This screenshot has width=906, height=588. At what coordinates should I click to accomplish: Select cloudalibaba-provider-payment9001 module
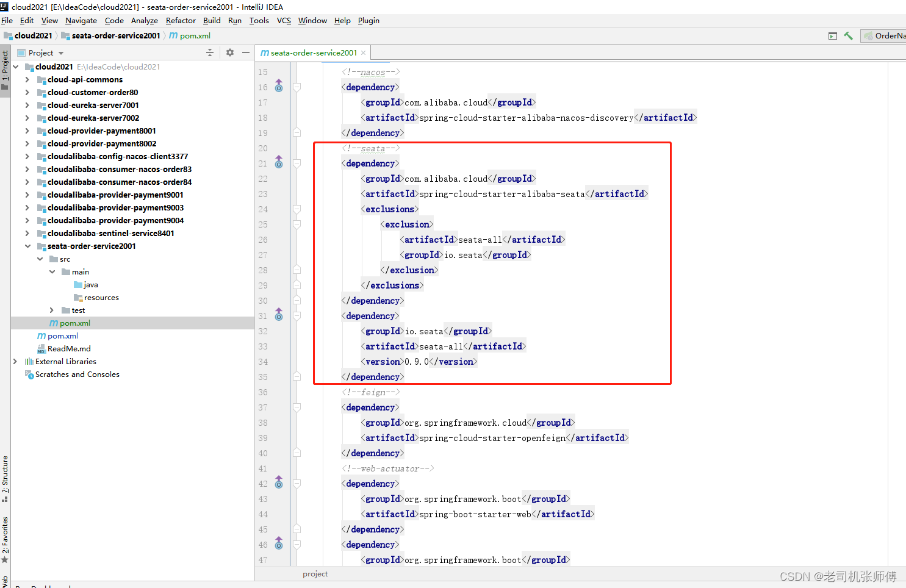(115, 195)
